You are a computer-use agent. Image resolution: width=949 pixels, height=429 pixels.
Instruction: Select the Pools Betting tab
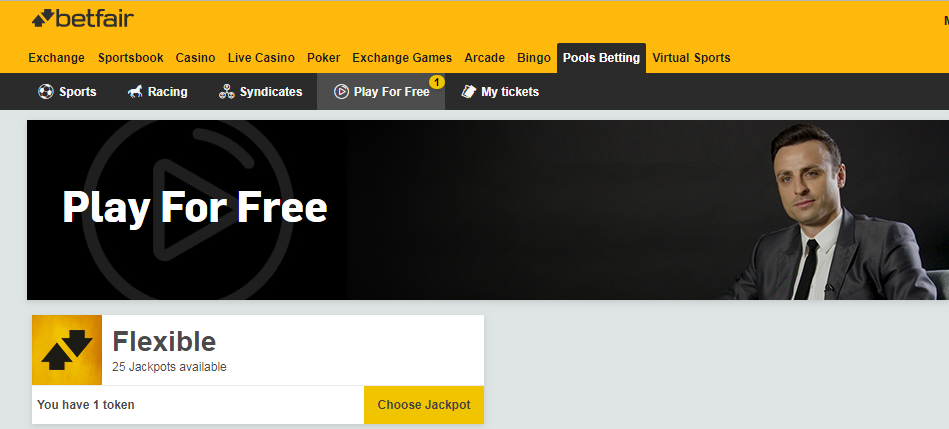(602, 58)
